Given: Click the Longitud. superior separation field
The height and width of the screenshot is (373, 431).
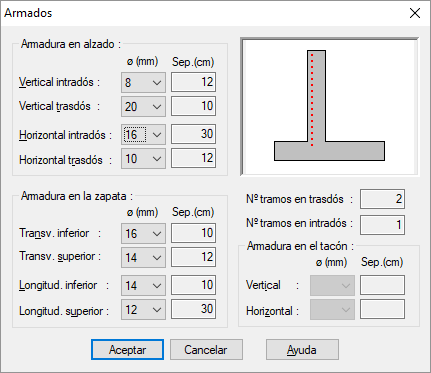Looking at the screenshot, I should pos(193,309).
